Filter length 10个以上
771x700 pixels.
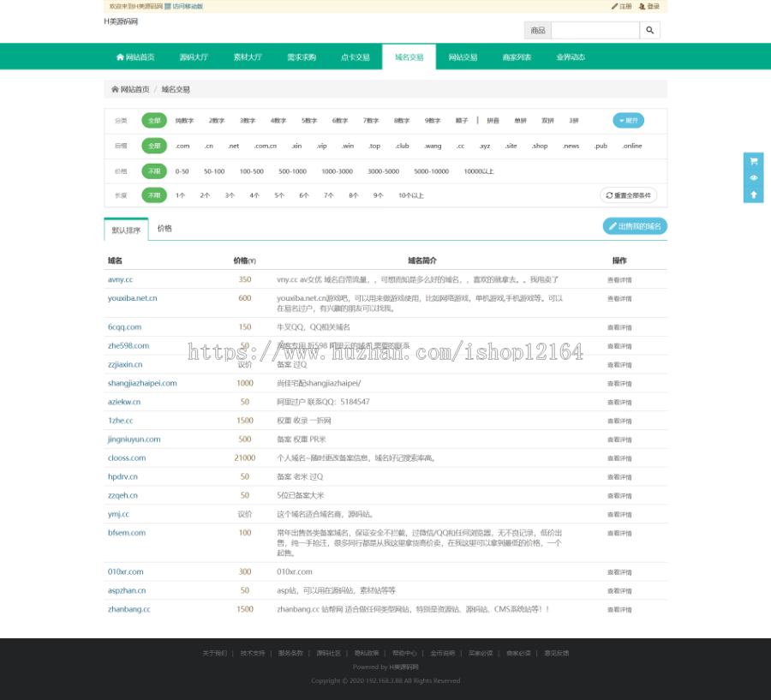[x=411, y=195]
